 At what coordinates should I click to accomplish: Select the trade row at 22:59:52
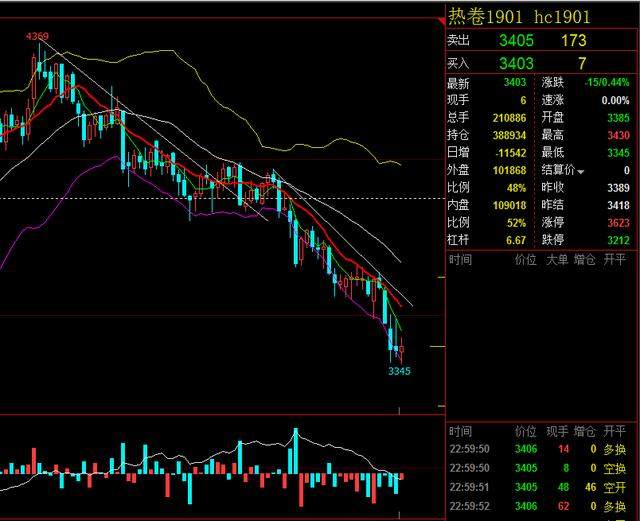pos(538,506)
